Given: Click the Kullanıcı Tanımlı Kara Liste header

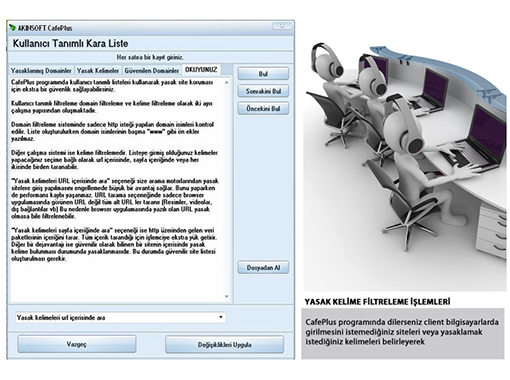Looking at the screenshot, I should [x=70, y=43].
